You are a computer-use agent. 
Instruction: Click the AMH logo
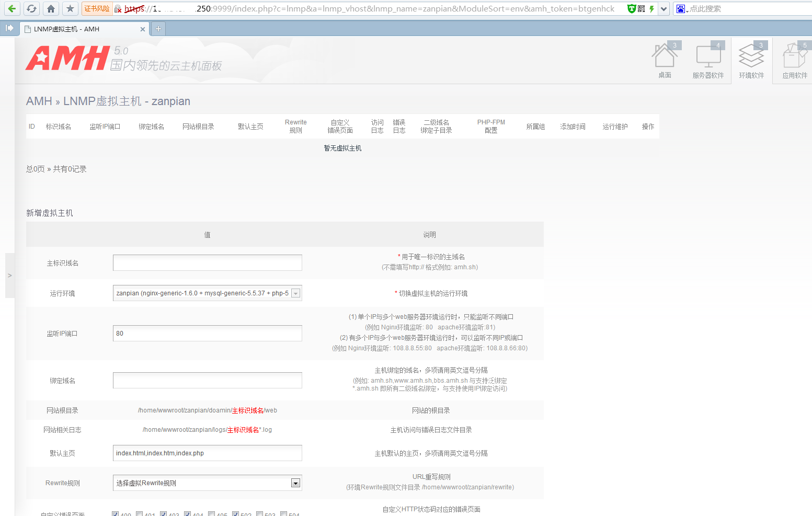[68, 58]
